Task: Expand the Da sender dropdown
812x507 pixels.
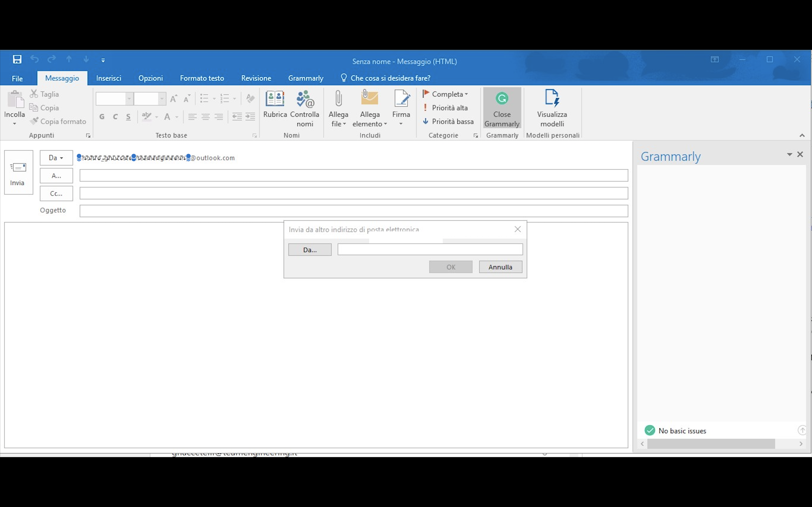Action: pos(56,158)
